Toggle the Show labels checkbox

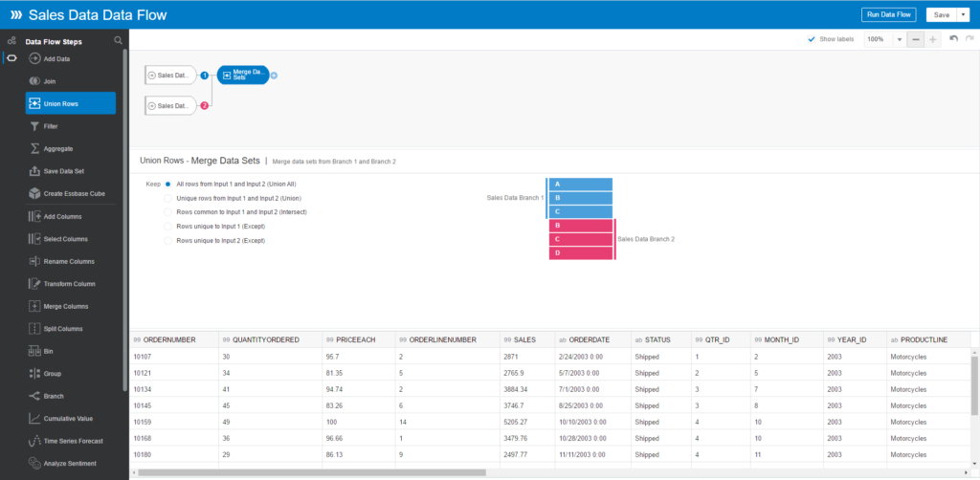812,38
